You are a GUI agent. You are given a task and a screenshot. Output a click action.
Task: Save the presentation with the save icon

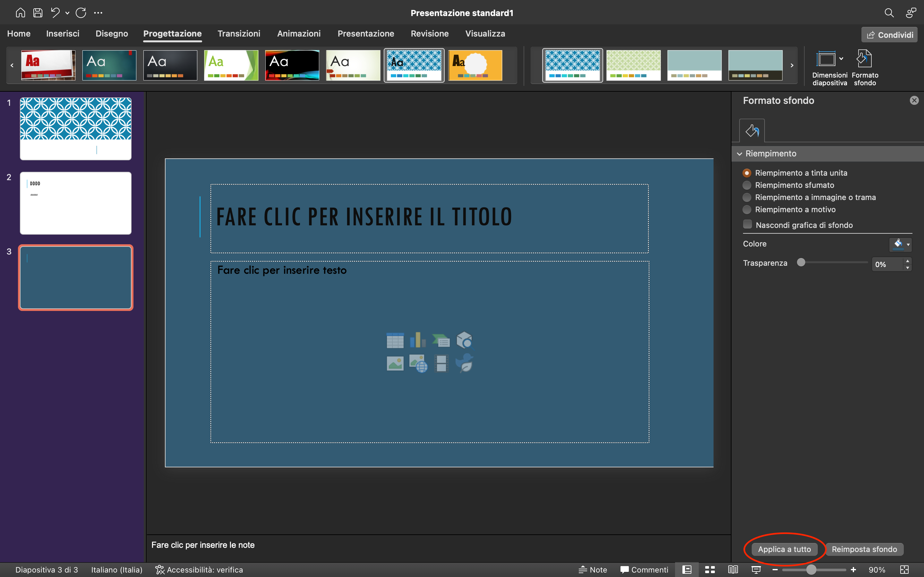[x=38, y=12]
